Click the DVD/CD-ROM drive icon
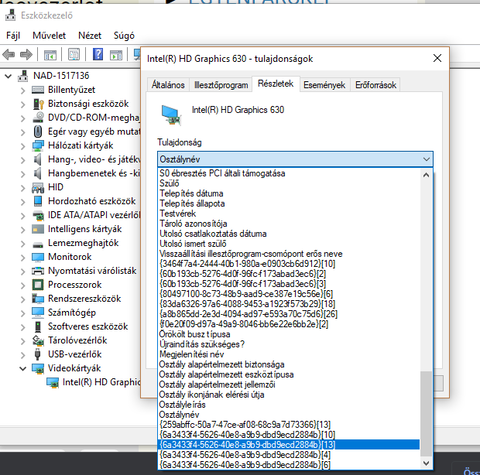The height and width of the screenshot is (475, 480). [x=38, y=118]
